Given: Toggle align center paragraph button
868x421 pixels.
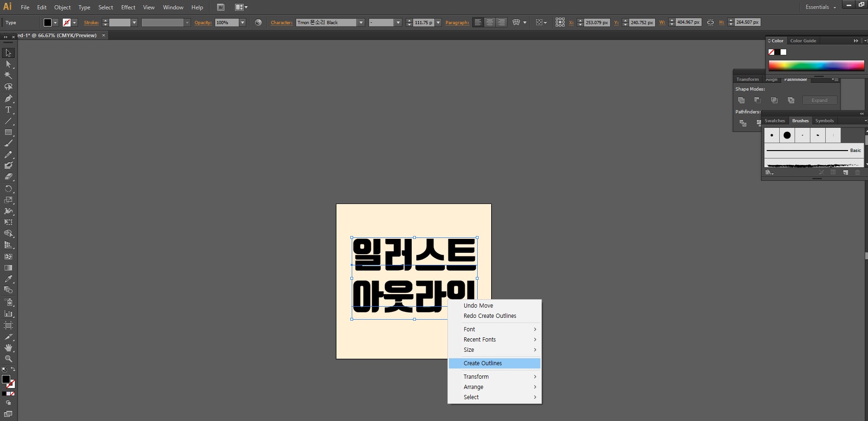Looking at the screenshot, I should [x=490, y=22].
